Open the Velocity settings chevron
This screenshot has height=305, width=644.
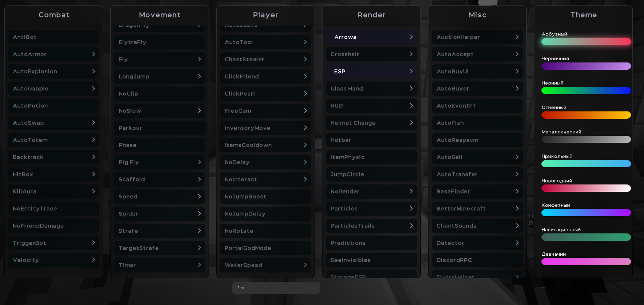coord(94,260)
